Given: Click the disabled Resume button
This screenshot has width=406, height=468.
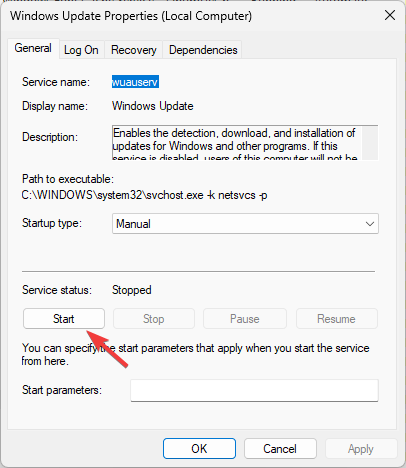Looking at the screenshot, I should 337,319.
